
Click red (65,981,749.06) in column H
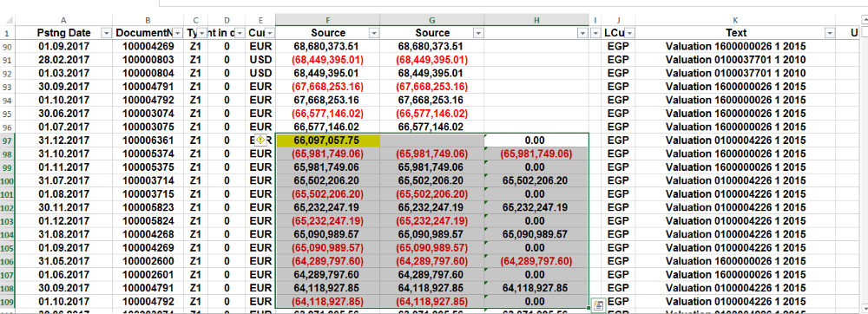coord(536,154)
